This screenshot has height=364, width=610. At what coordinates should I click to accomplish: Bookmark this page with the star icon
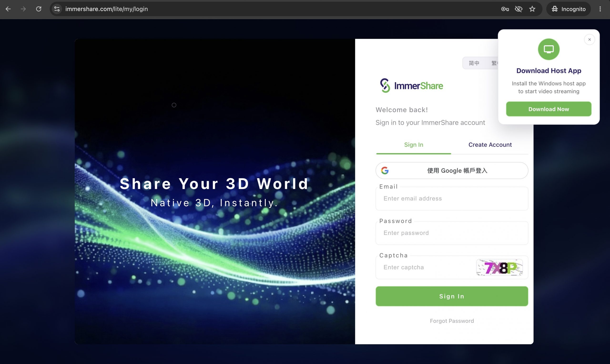pos(532,9)
